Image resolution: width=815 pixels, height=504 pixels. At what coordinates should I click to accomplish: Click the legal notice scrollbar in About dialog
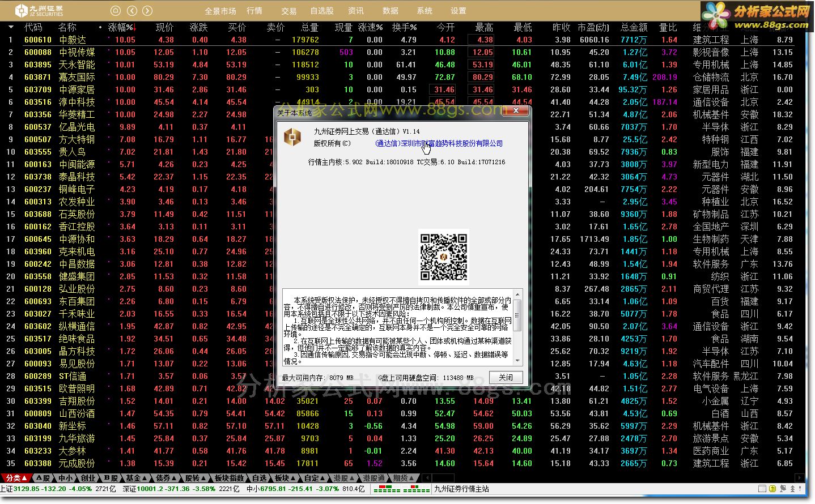[x=517, y=327]
